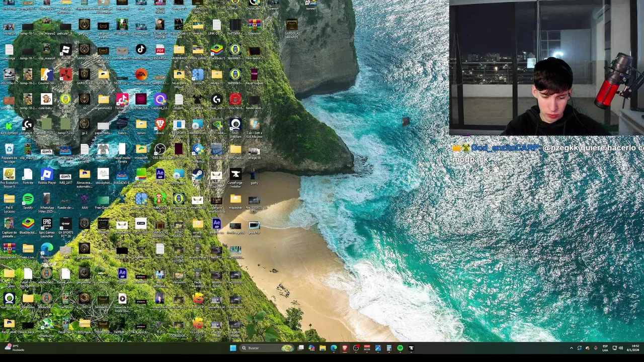644x362 pixels.
Task: Open the Brave browser desktop shortcut
Action: (160, 126)
